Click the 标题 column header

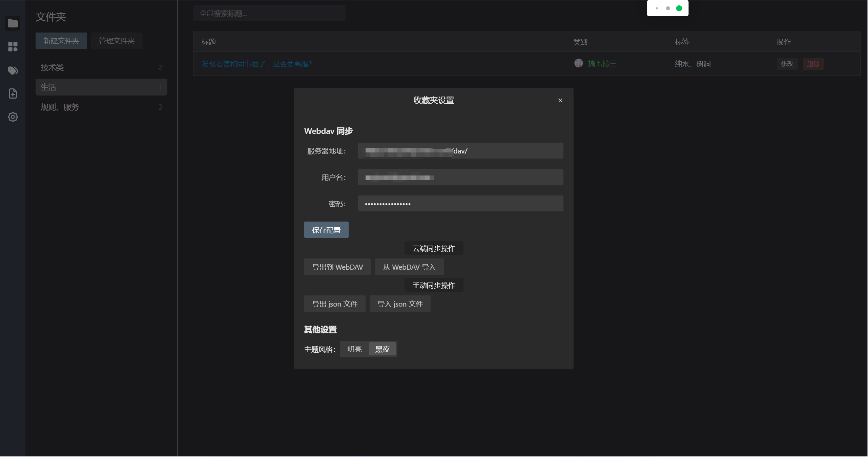(x=209, y=42)
